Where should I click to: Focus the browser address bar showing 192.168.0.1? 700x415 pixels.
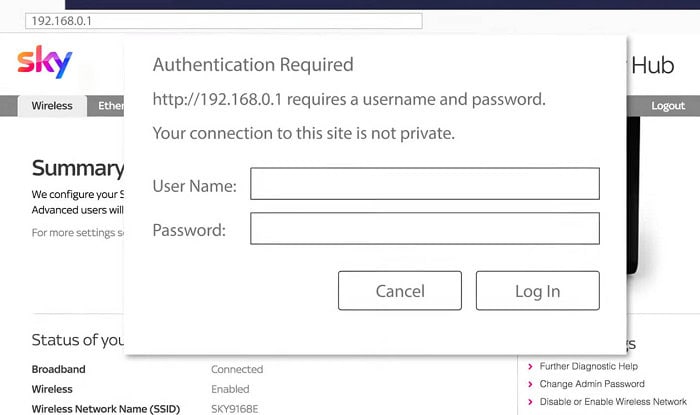(x=224, y=21)
